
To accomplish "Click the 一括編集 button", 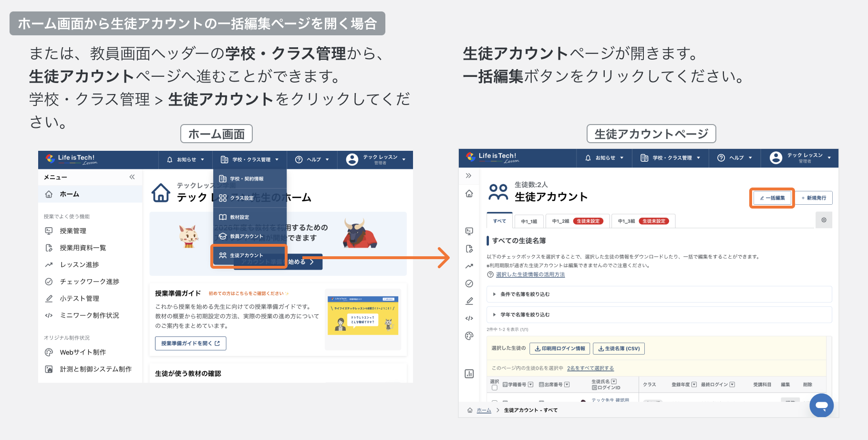I will [x=772, y=198].
